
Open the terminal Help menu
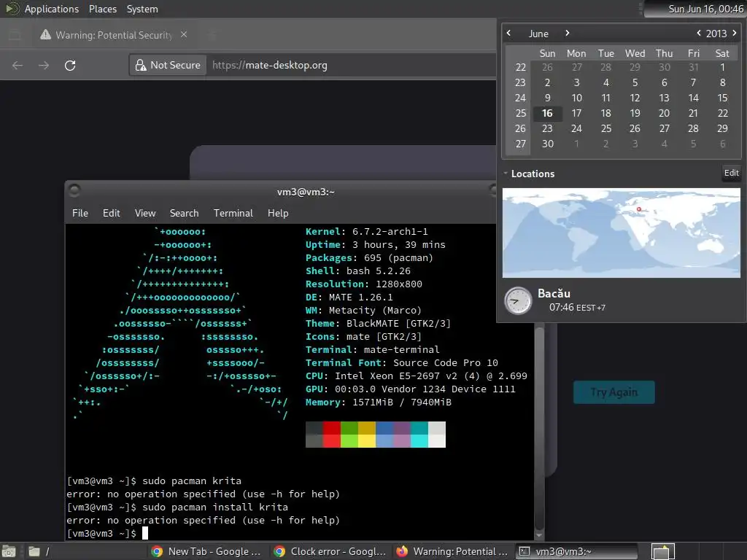pyautogui.click(x=278, y=213)
